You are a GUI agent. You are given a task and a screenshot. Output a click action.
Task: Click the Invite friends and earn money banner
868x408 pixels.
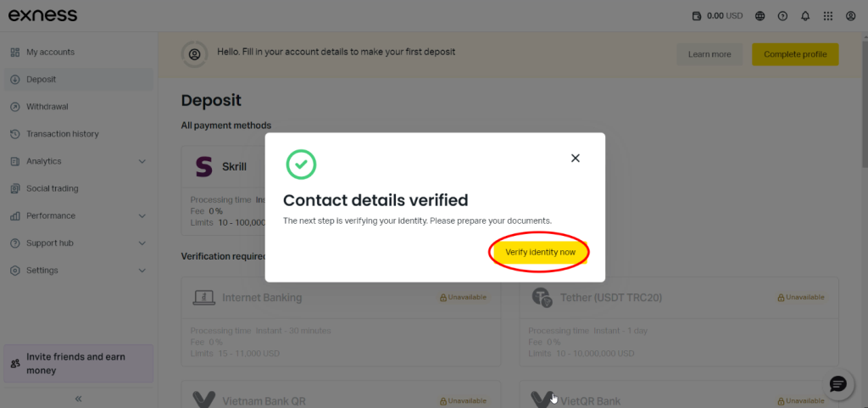pos(78,364)
